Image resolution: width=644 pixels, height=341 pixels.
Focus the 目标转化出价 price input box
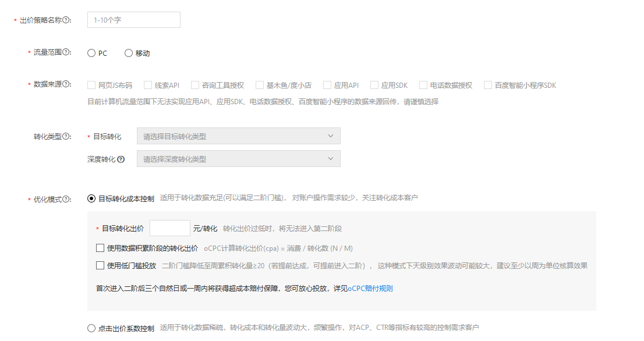click(170, 228)
